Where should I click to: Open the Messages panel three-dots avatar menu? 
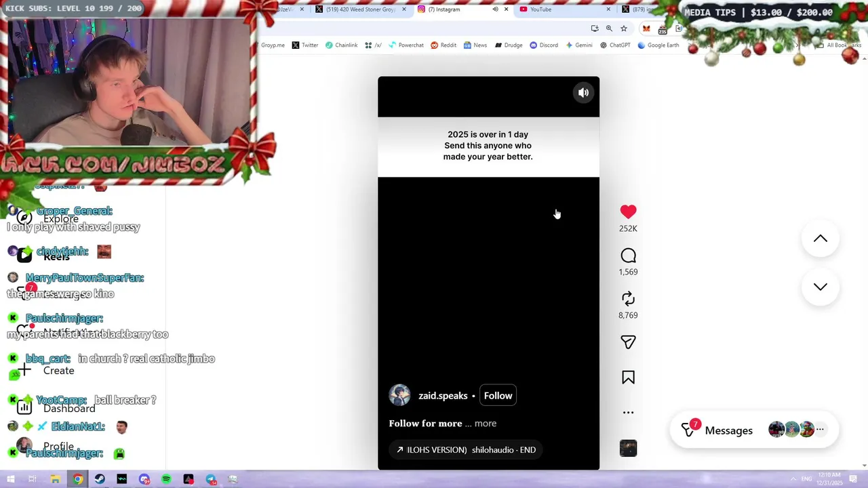[x=820, y=430]
